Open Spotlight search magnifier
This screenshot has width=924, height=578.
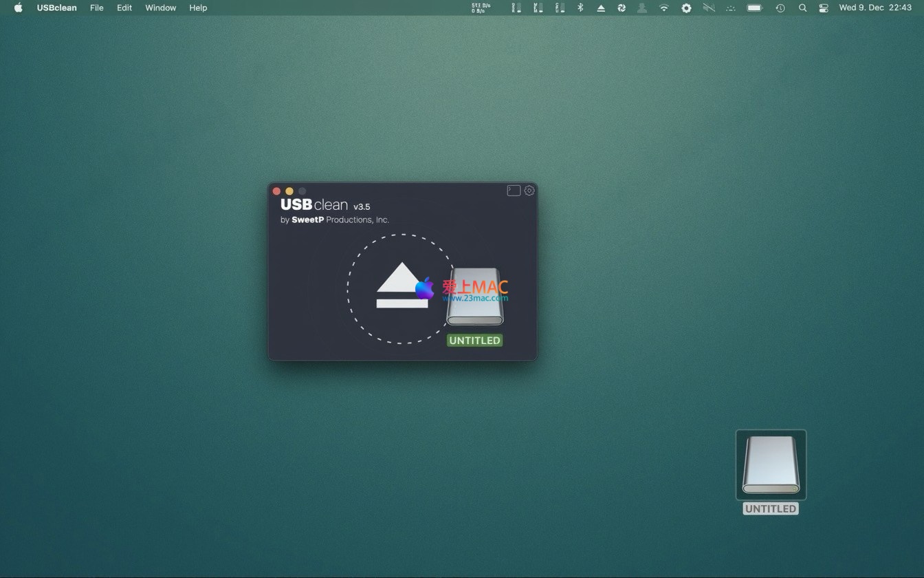802,8
